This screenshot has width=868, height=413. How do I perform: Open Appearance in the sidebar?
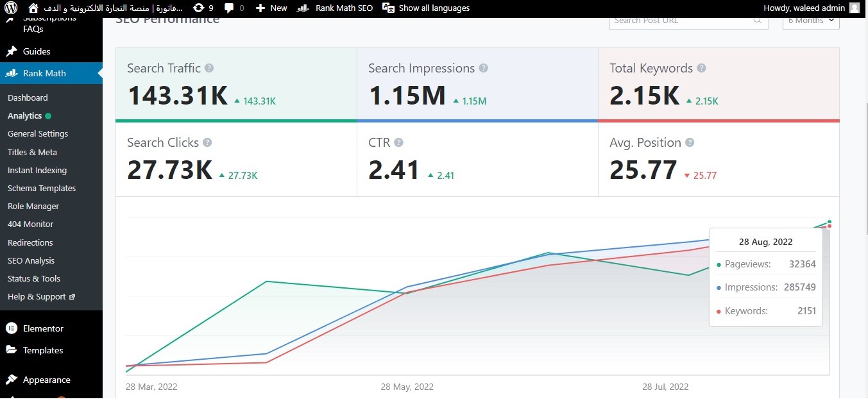(x=46, y=380)
